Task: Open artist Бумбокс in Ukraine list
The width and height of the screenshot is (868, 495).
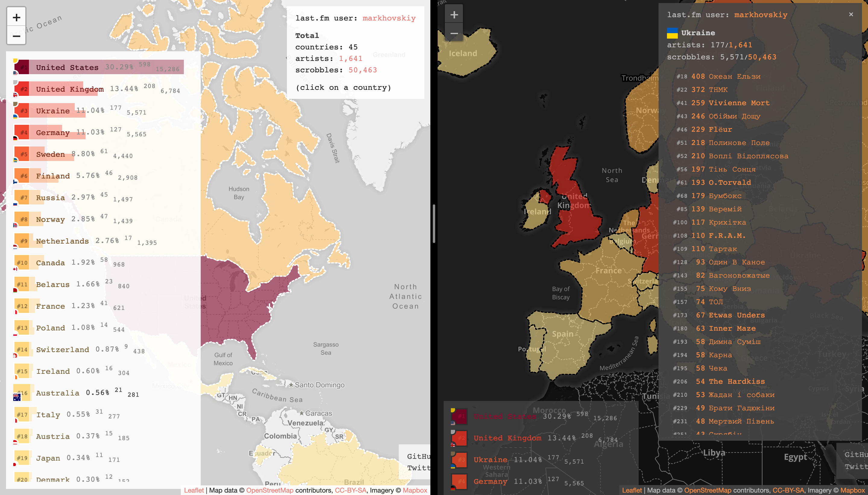Action: click(725, 196)
